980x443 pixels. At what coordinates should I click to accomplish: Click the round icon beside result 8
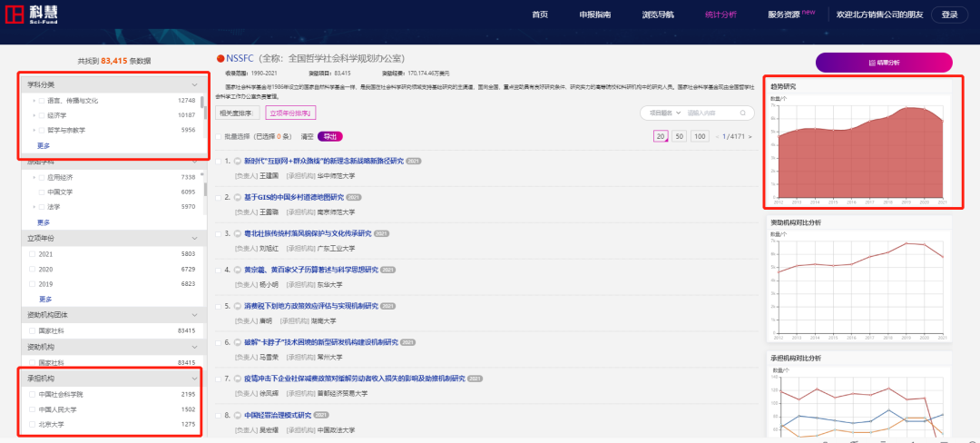click(x=238, y=415)
